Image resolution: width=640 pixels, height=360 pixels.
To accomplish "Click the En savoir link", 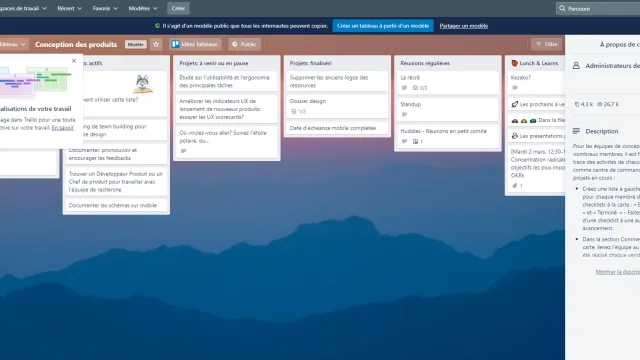I will coord(62,128).
